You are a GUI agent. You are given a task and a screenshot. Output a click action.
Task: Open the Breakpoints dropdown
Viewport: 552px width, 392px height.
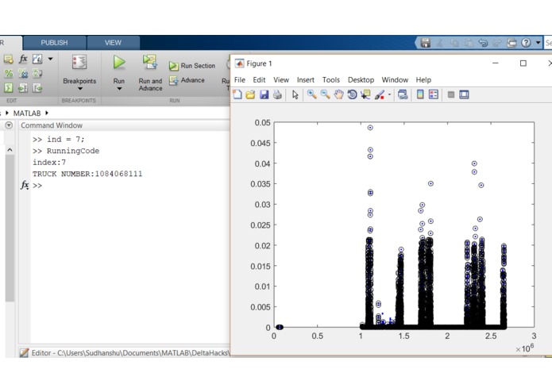coord(80,88)
